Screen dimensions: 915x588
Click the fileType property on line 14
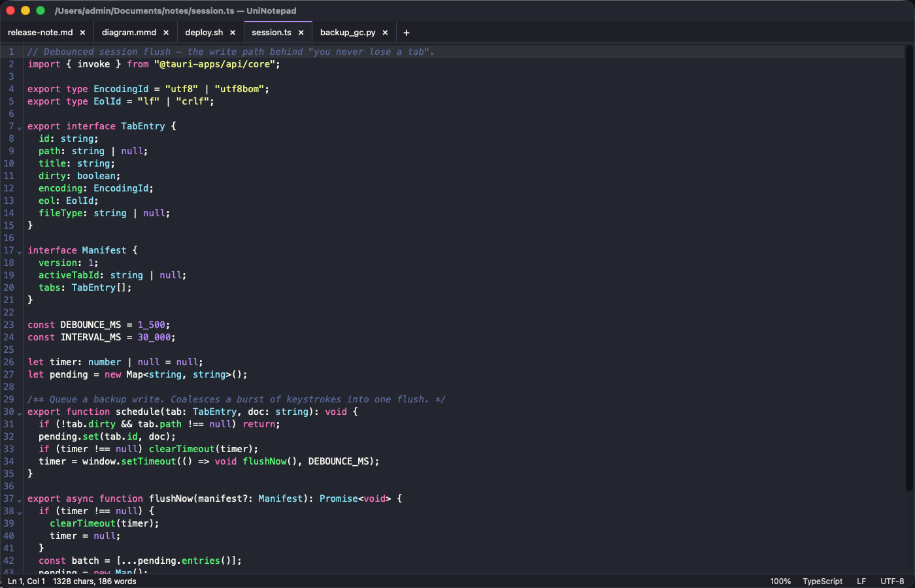tap(61, 213)
